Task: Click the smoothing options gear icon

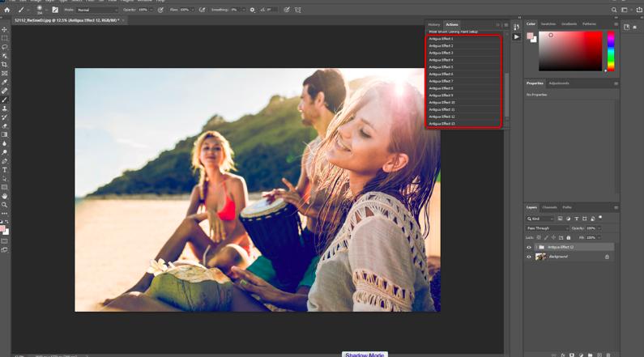Action: 252,10
